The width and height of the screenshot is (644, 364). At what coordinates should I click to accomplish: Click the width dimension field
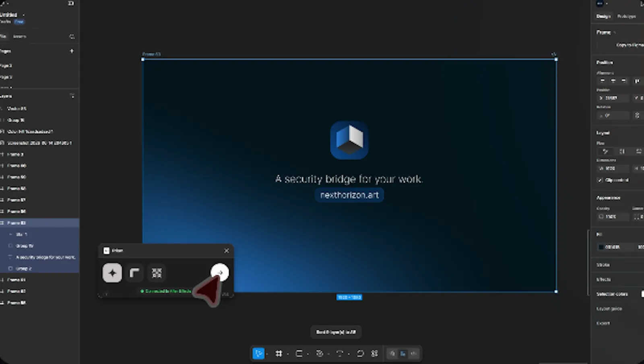point(613,168)
